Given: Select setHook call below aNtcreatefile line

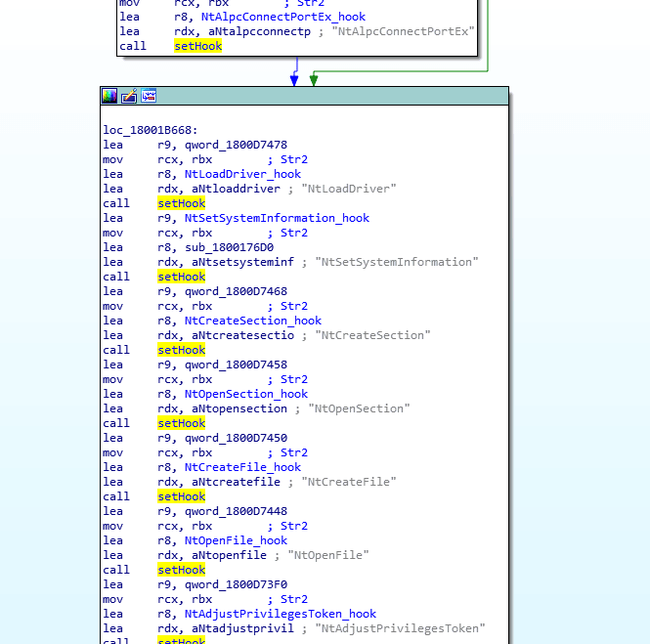Looking at the screenshot, I should [182, 496].
